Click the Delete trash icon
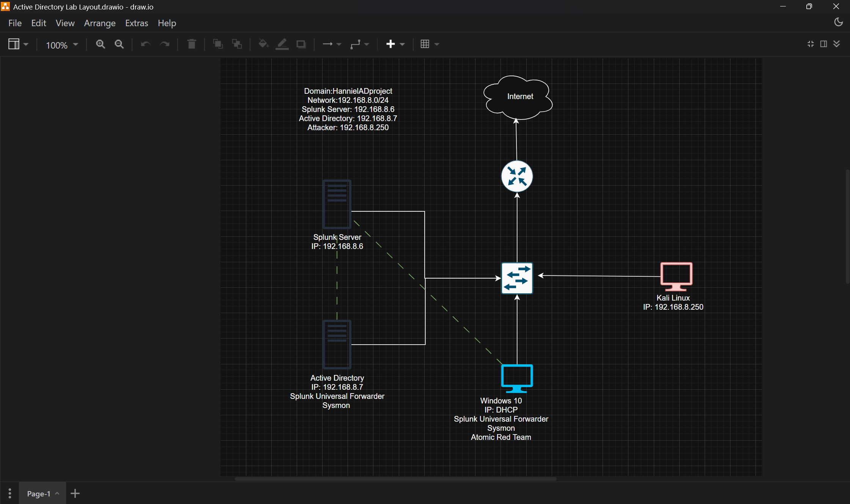This screenshot has height=504, width=850. pyautogui.click(x=192, y=44)
